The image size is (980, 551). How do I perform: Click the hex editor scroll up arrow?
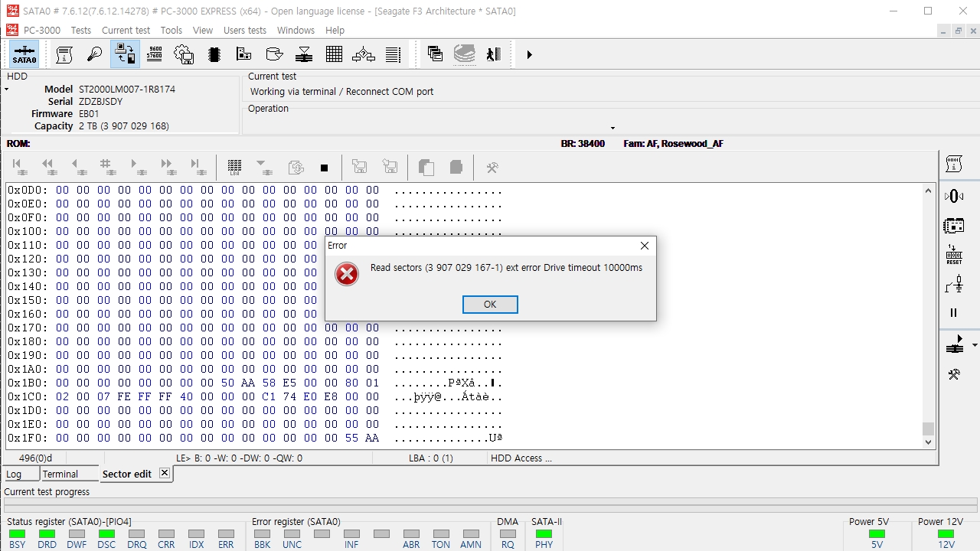[x=929, y=191]
